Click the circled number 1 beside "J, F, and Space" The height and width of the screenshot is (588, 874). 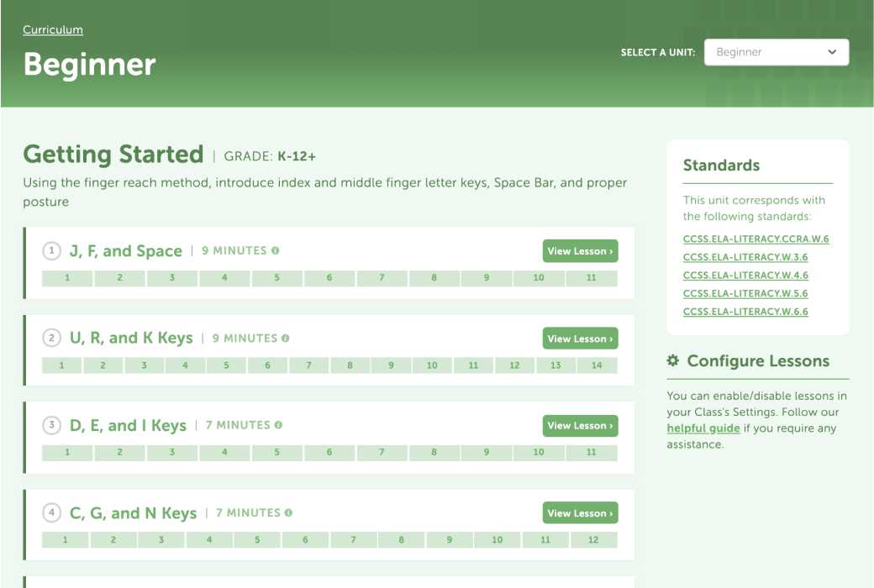[51, 250]
